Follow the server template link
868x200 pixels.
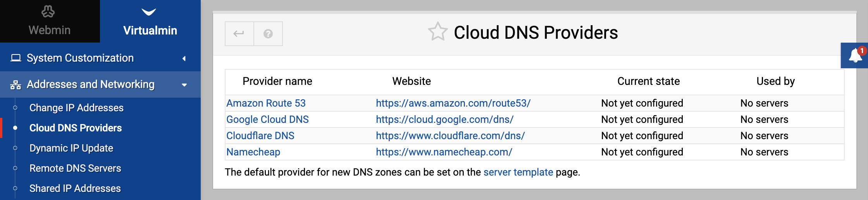coord(518,172)
